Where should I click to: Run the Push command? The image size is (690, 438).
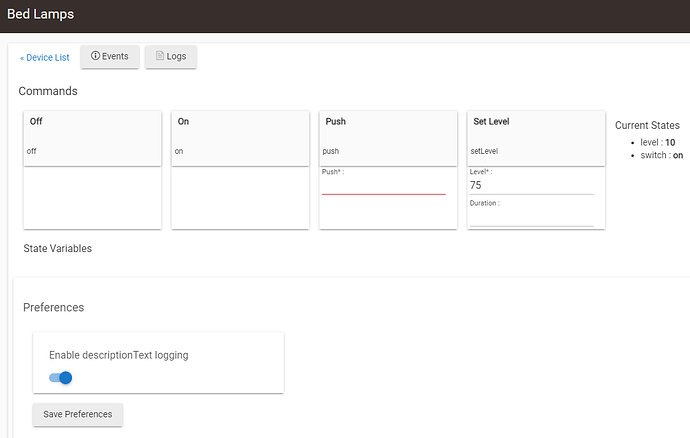click(388, 138)
